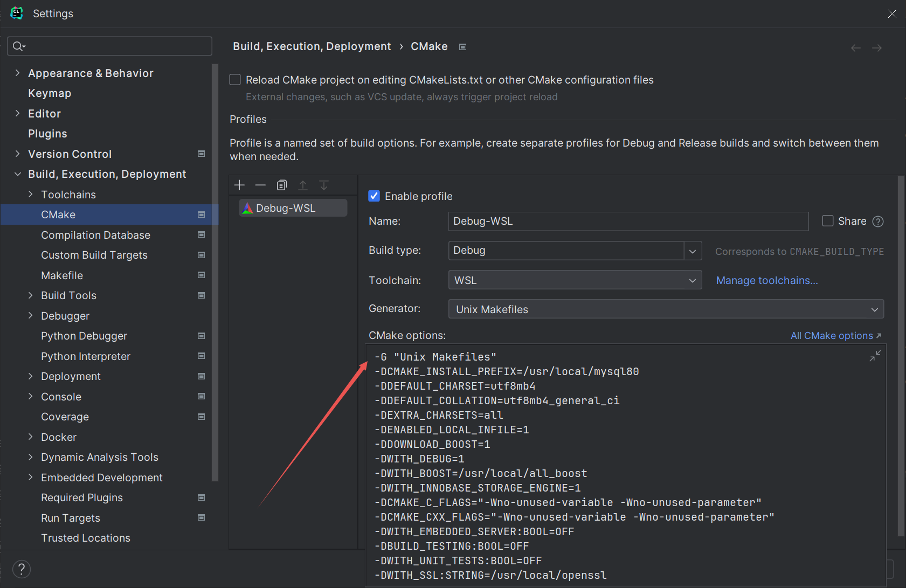Click project icon beside Python Interpreter

click(201, 356)
